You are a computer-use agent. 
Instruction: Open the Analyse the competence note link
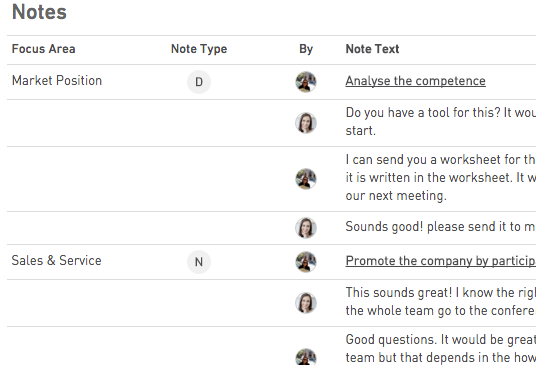(415, 81)
